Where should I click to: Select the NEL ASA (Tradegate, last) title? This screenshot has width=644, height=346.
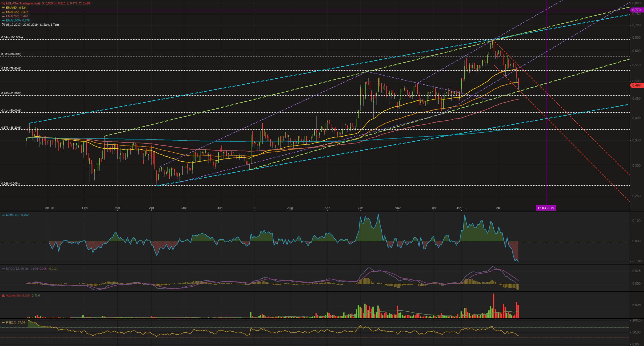tap(23, 3)
